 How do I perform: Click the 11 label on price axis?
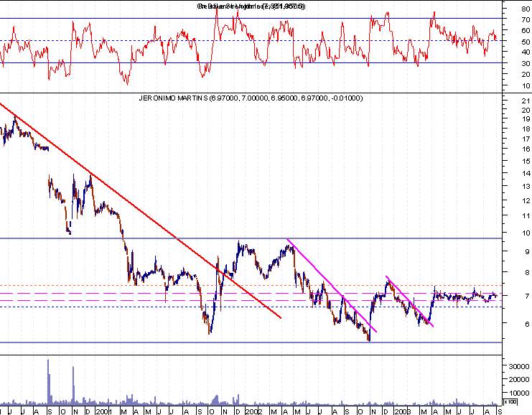click(526, 216)
